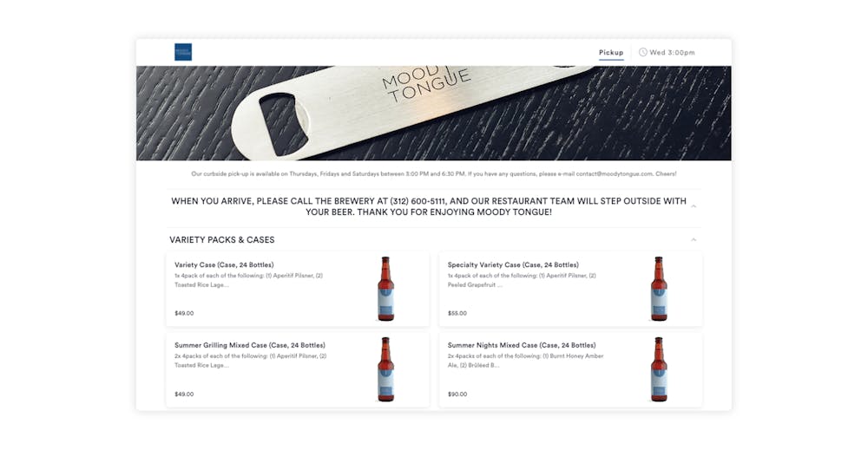Click the brewery call instructions heading text
Viewport: 868px width, 450px height.
coord(429,206)
